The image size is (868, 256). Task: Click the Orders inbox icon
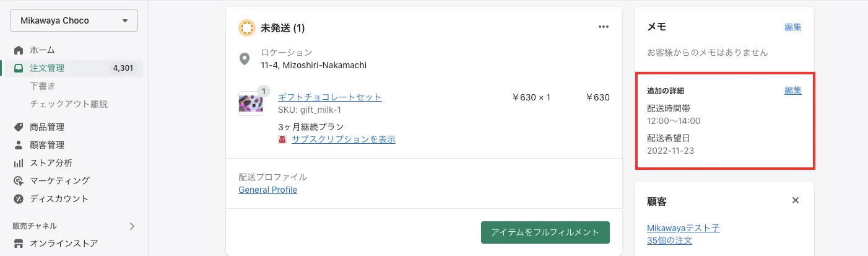[19, 68]
